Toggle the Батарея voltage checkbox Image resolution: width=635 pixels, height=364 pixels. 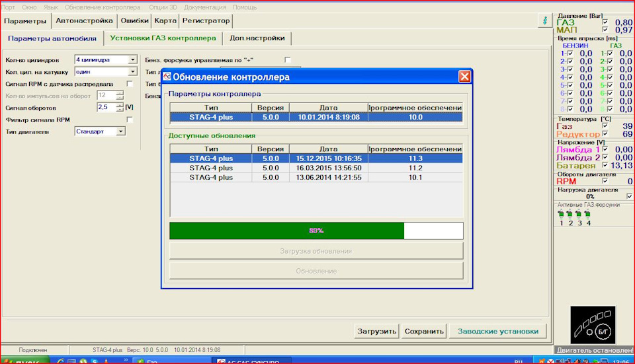pos(605,165)
